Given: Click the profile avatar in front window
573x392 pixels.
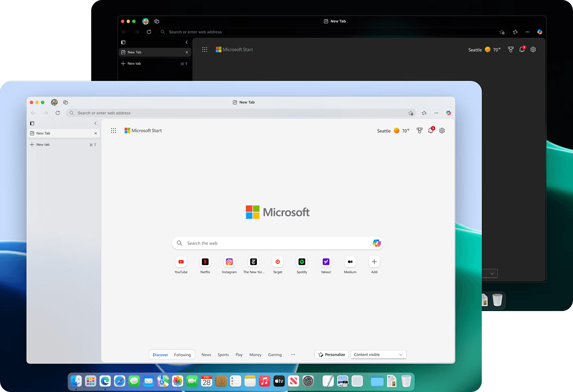Looking at the screenshot, I should click(x=54, y=102).
